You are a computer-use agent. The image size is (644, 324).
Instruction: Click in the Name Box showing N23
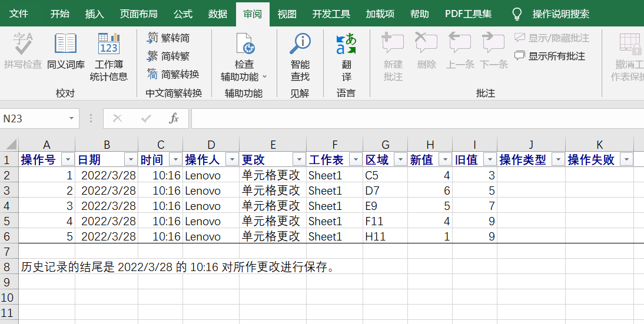click(x=33, y=119)
